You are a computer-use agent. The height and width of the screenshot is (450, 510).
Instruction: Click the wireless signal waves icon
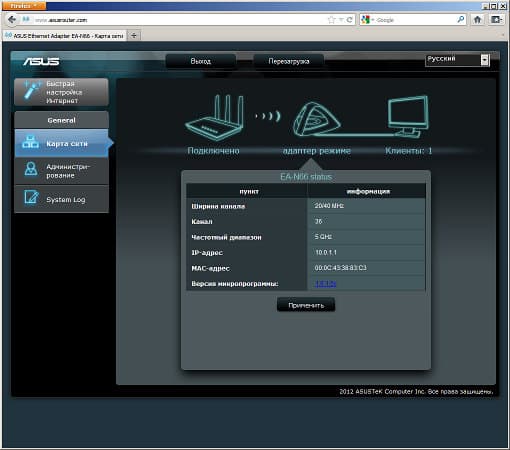tap(268, 116)
